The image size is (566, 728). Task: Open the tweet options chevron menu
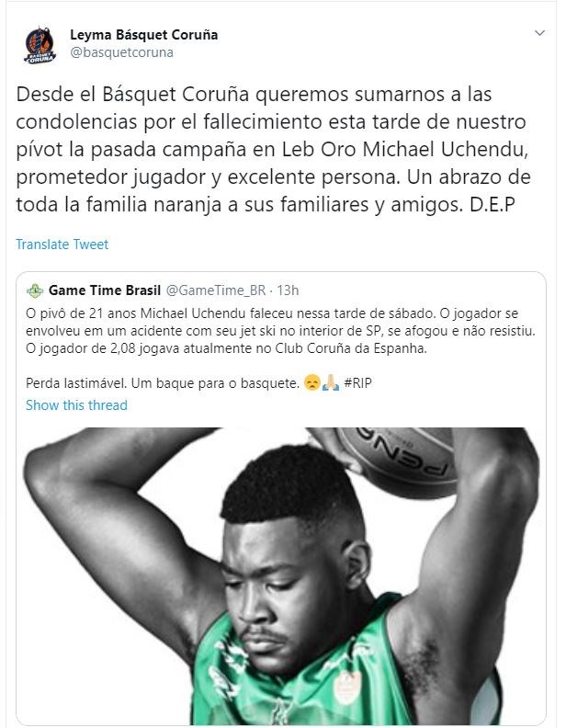tap(539, 33)
